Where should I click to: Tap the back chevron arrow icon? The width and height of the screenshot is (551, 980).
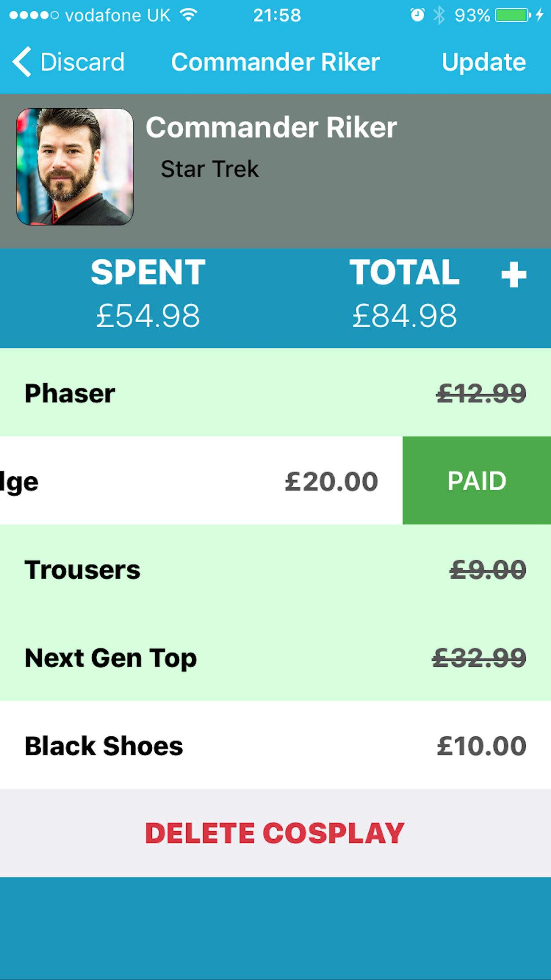pyautogui.click(x=22, y=62)
